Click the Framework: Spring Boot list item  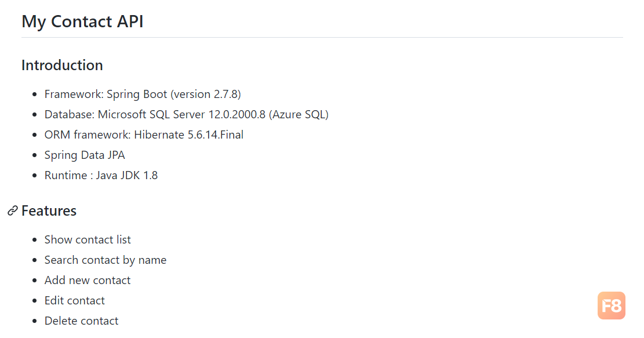pos(143,94)
